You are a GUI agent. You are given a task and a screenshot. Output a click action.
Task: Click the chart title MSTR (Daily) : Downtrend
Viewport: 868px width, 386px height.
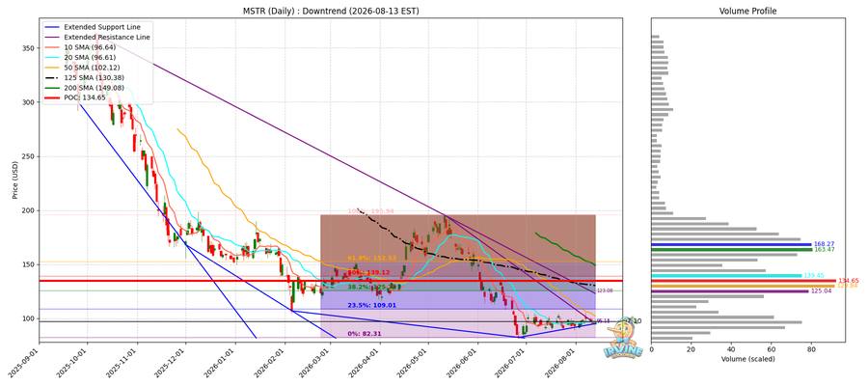pos(331,11)
